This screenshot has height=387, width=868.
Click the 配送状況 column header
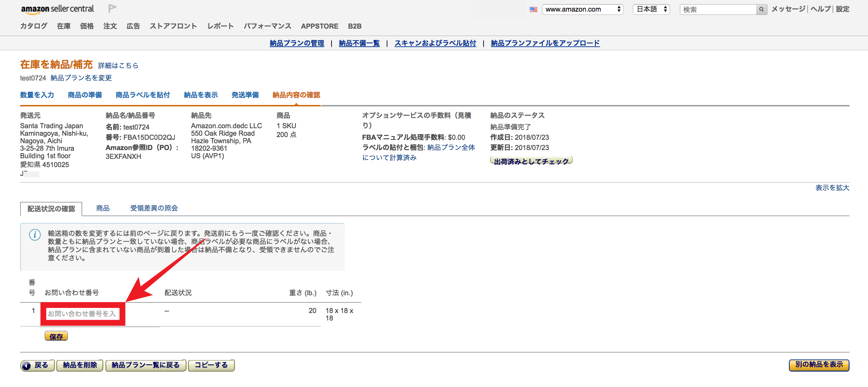(178, 293)
